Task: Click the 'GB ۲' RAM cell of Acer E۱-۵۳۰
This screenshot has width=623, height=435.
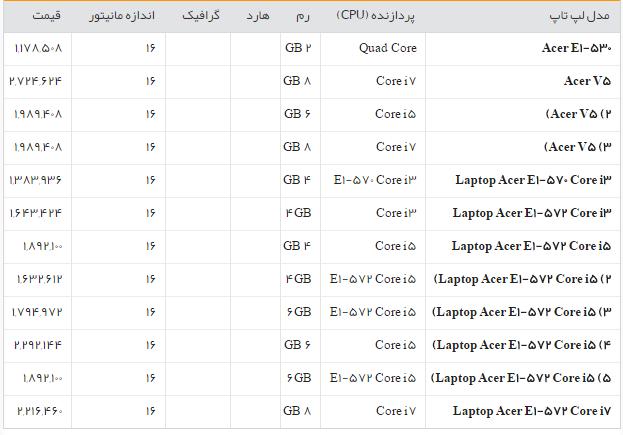Action: [x=298, y=48]
